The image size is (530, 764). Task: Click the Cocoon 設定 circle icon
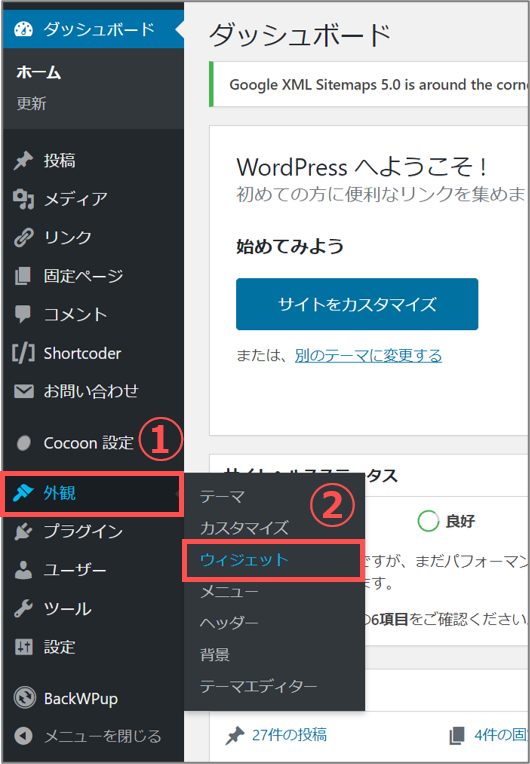click(x=23, y=443)
